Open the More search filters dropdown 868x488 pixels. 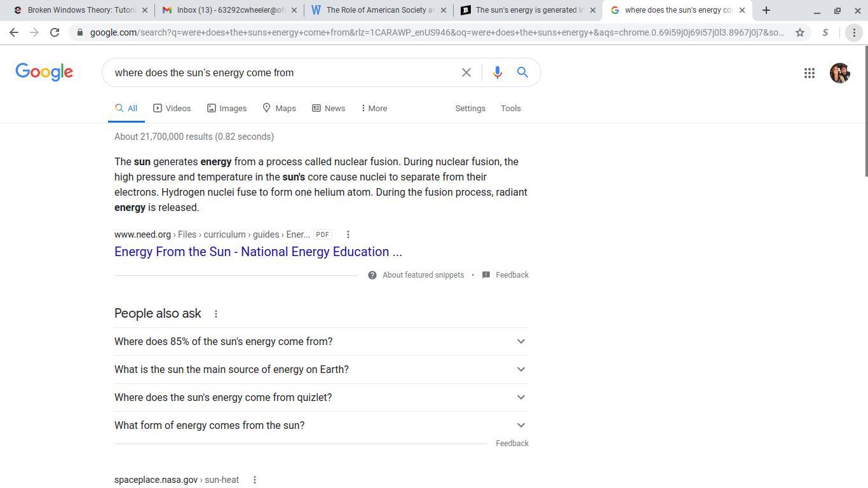[x=374, y=109]
